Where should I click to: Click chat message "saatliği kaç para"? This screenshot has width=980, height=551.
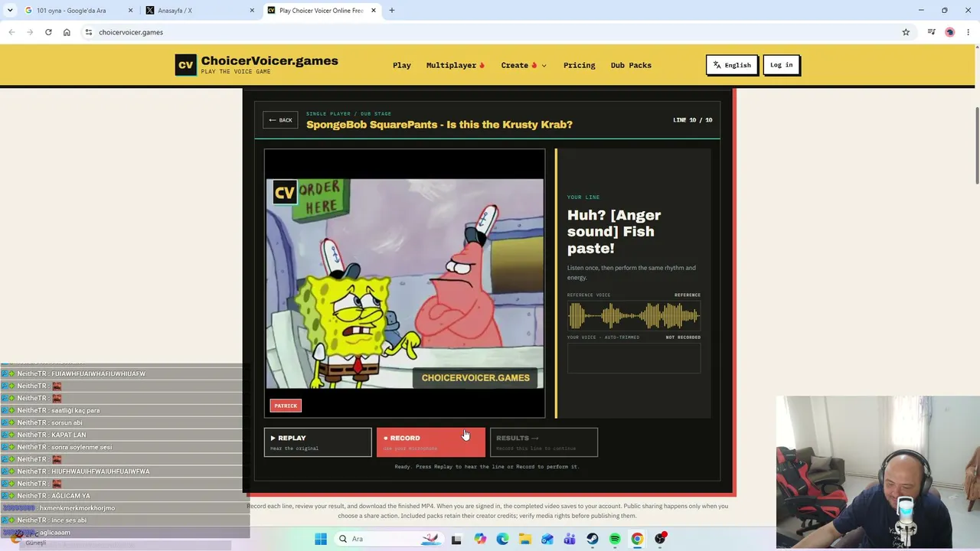[x=76, y=410]
